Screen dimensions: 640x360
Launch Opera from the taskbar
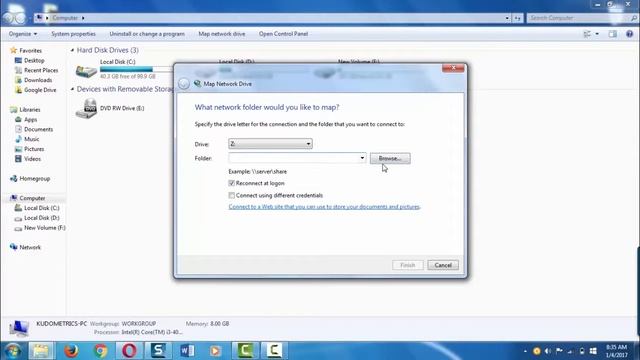(x=129, y=351)
